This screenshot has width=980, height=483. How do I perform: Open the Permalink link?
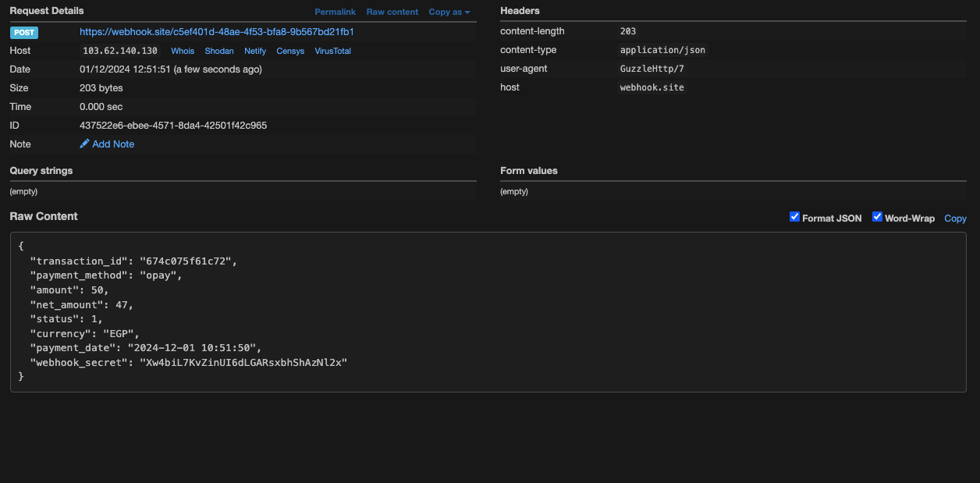point(335,12)
